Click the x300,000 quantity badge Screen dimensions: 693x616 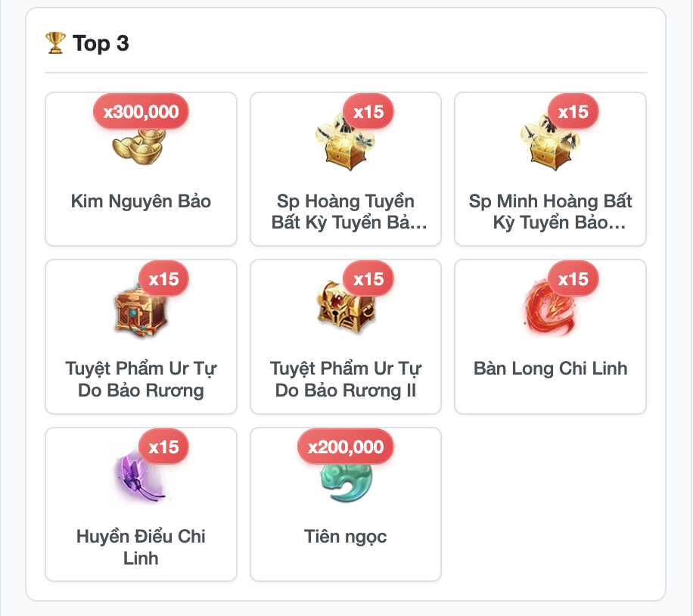(141, 111)
